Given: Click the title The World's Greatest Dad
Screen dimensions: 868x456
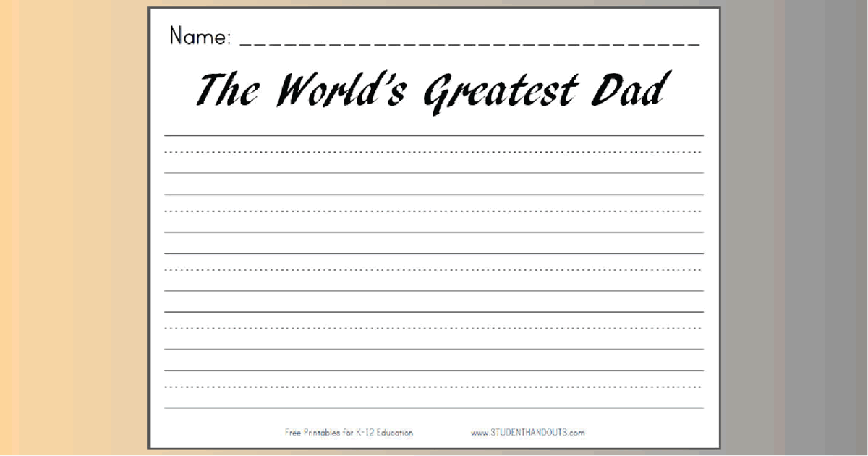Looking at the screenshot, I should [x=431, y=89].
